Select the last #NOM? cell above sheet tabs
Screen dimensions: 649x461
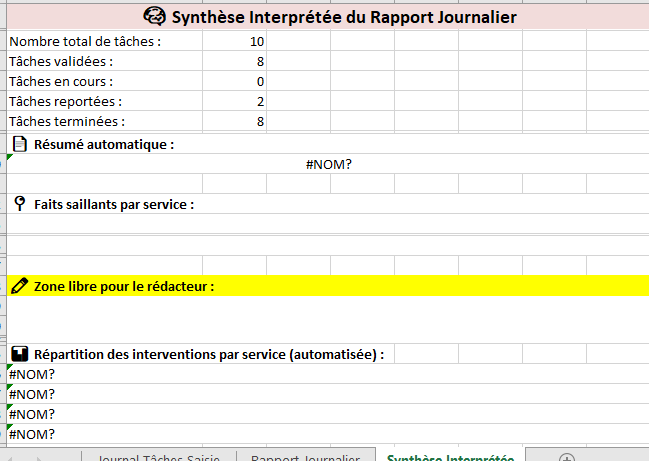point(32,434)
